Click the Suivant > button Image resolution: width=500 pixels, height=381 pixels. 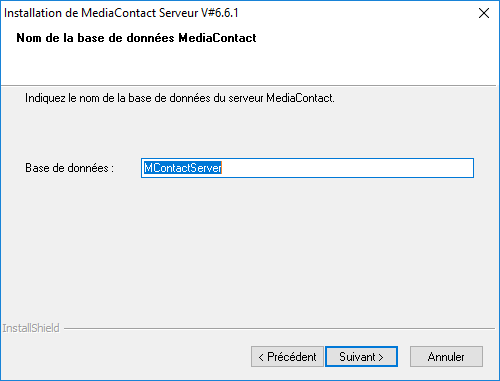(x=361, y=357)
